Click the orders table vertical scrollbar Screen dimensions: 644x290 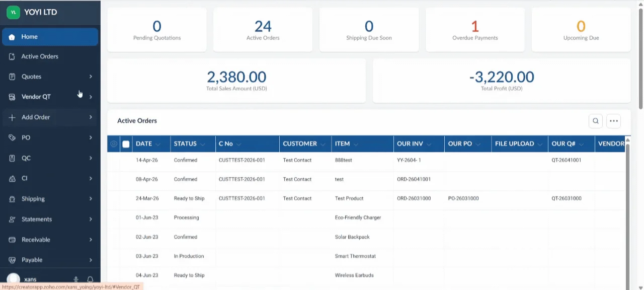click(627, 216)
